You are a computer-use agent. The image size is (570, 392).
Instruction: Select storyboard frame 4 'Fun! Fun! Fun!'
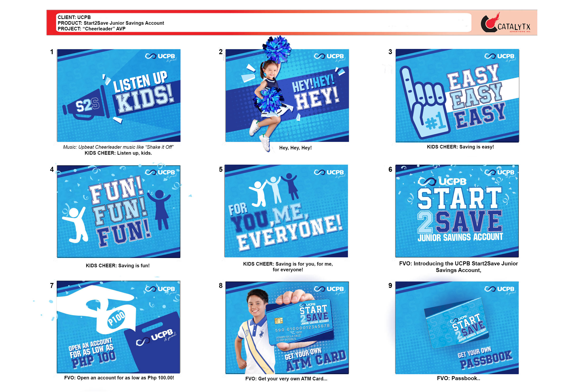(119, 211)
